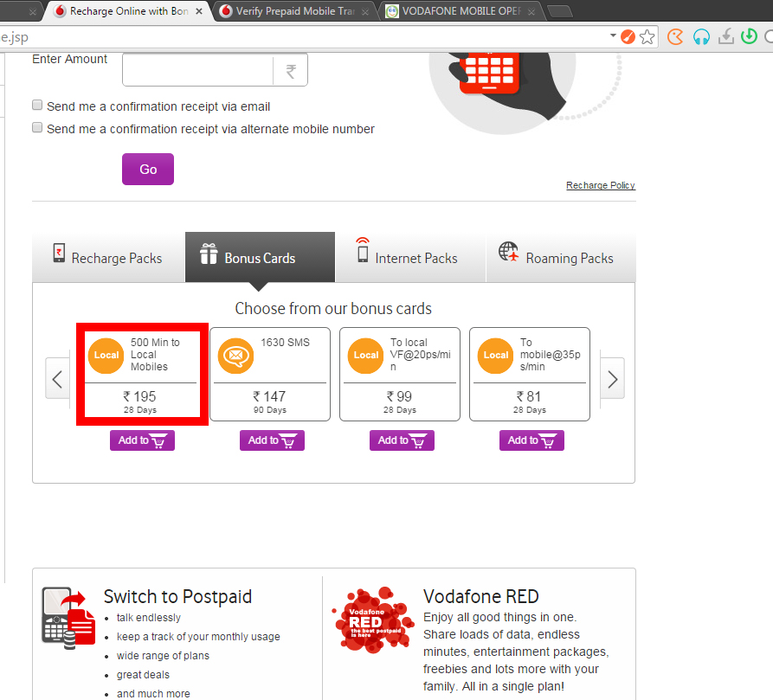Viewport: 773px width, 700px height.
Task: Click the gray download tray extension icon
Action: click(x=726, y=36)
